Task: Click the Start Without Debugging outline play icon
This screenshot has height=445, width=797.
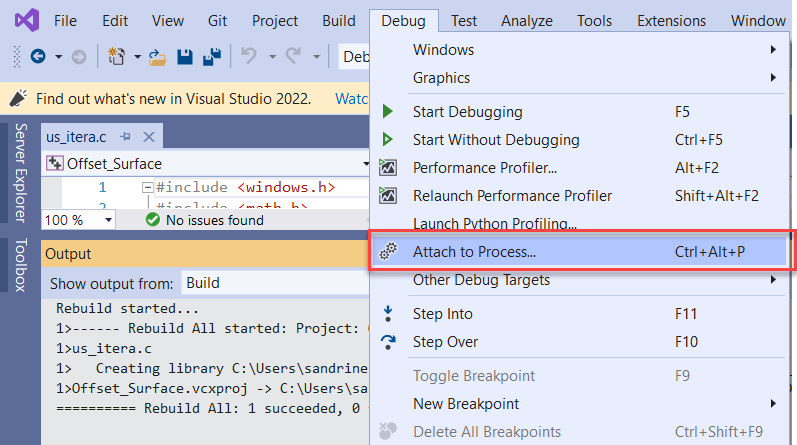Action: [x=387, y=139]
